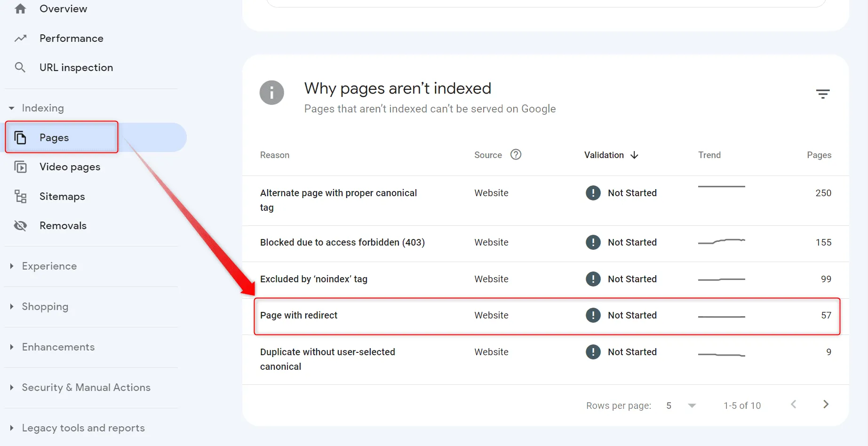Click the Sitemaps tree icon
The image size is (868, 446).
pos(20,196)
